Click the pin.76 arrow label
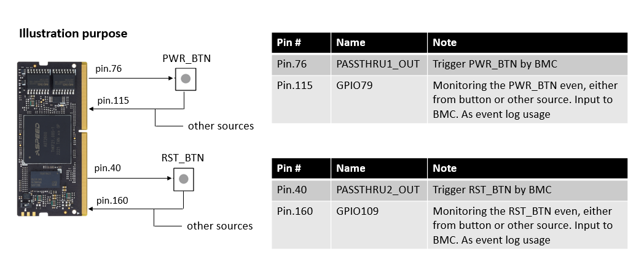Screen dimensions: 644x262 coord(109,69)
